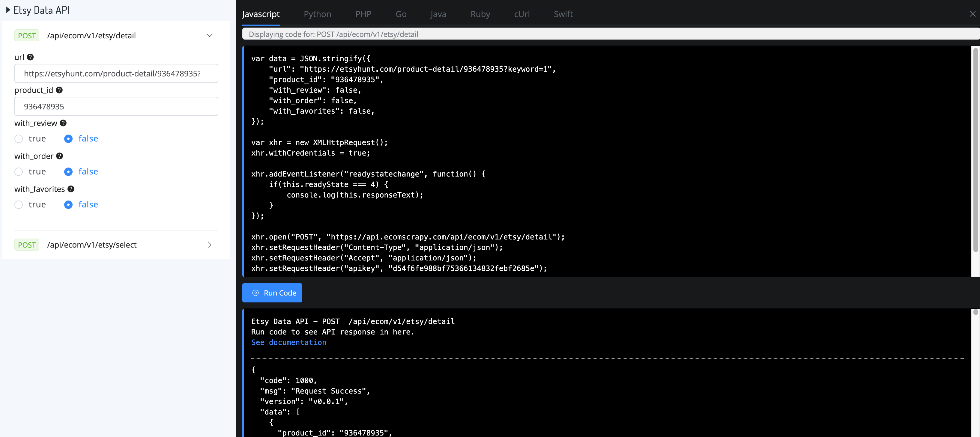The height and width of the screenshot is (437, 980).
Task: Click the product_id input field
Action: coord(116,106)
